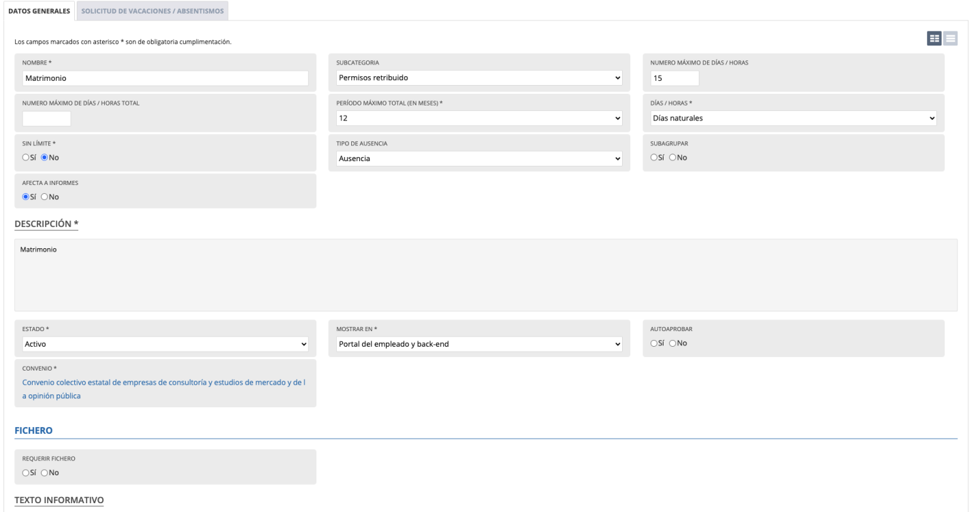Select Sí for Requerir Fichero
980x512 pixels.
pyautogui.click(x=27, y=473)
